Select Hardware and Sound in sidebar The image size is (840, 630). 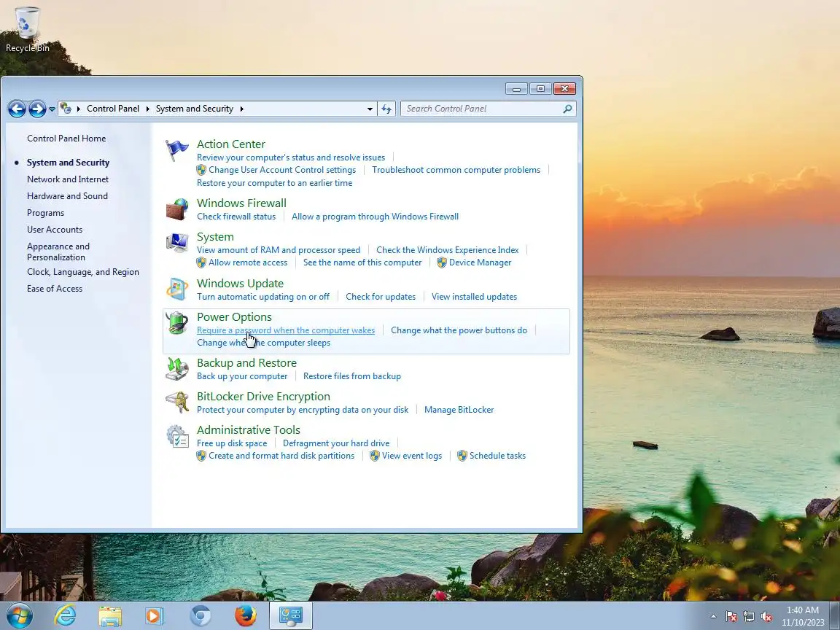click(x=67, y=196)
